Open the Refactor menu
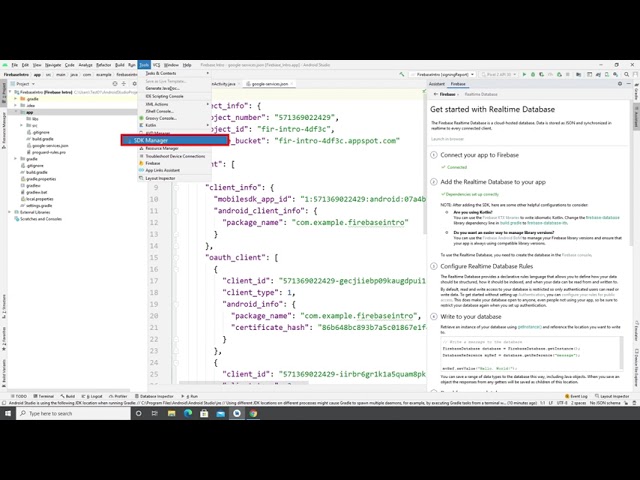 pyautogui.click(x=104, y=65)
